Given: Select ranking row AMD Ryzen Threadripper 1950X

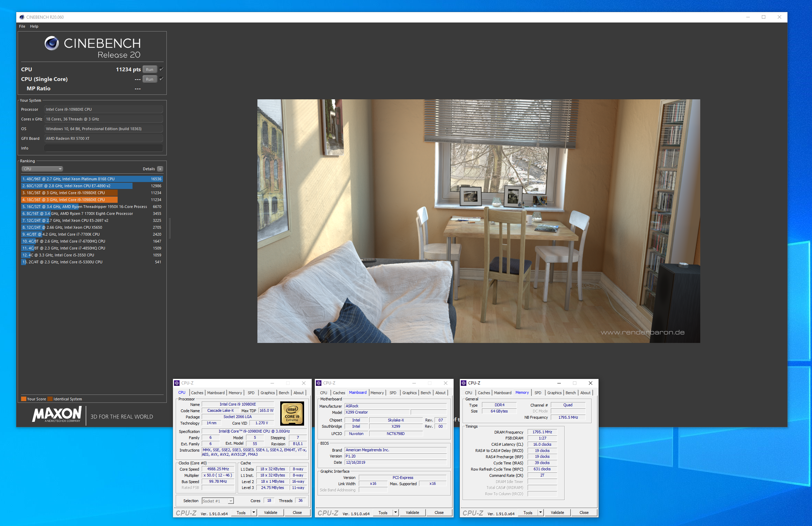Looking at the screenshot, I should tap(92, 207).
